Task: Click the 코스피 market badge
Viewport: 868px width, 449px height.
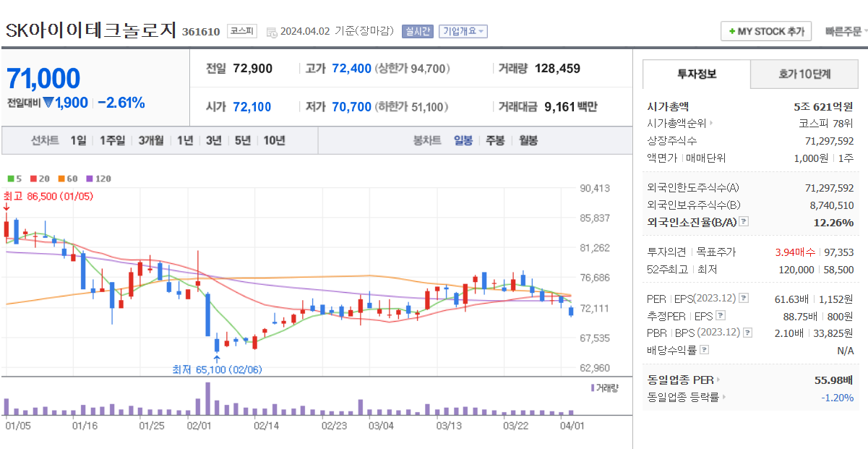Action: coord(241,31)
